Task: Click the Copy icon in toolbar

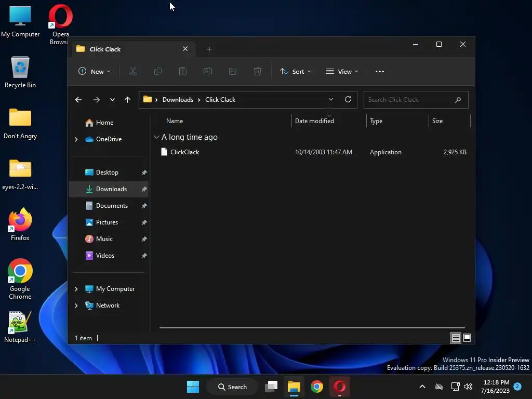Action: pyautogui.click(x=158, y=71)
